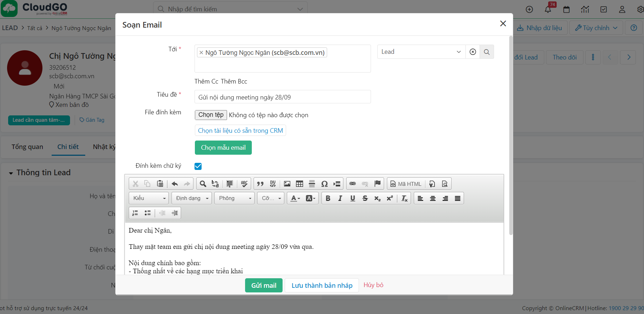The height and width of the screenshot is (314, 644).
Task: Switch the editor to Mã HTML source
Action: coord(406,184)
